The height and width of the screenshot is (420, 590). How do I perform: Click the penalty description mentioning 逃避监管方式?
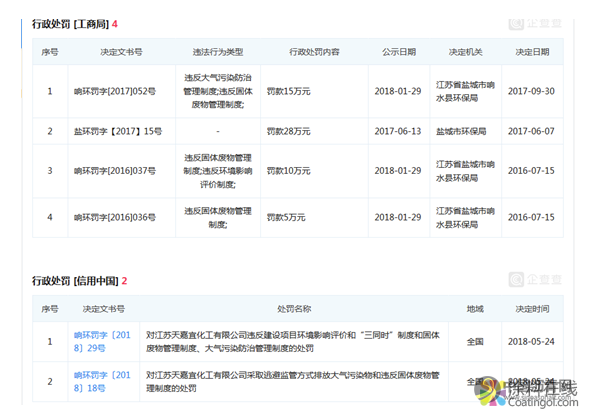click(x=293, y=381)
